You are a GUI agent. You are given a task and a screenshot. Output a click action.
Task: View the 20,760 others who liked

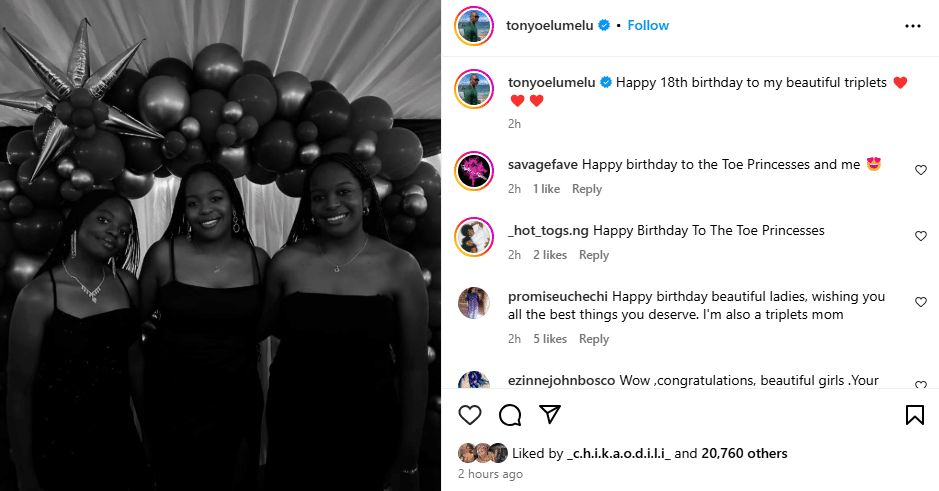pos(744,453)
